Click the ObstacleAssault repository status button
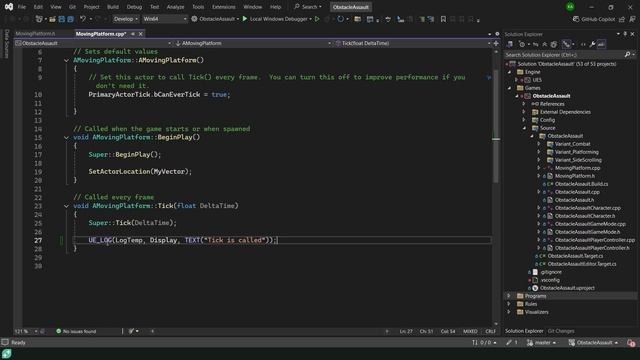640x360 pixels. coord(593,343)
